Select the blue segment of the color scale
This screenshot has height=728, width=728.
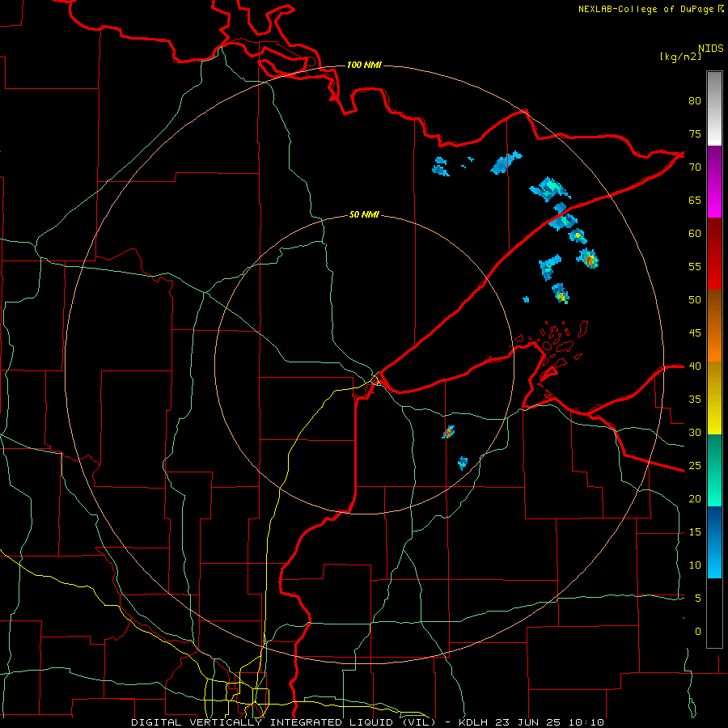[x=714, y=542]
